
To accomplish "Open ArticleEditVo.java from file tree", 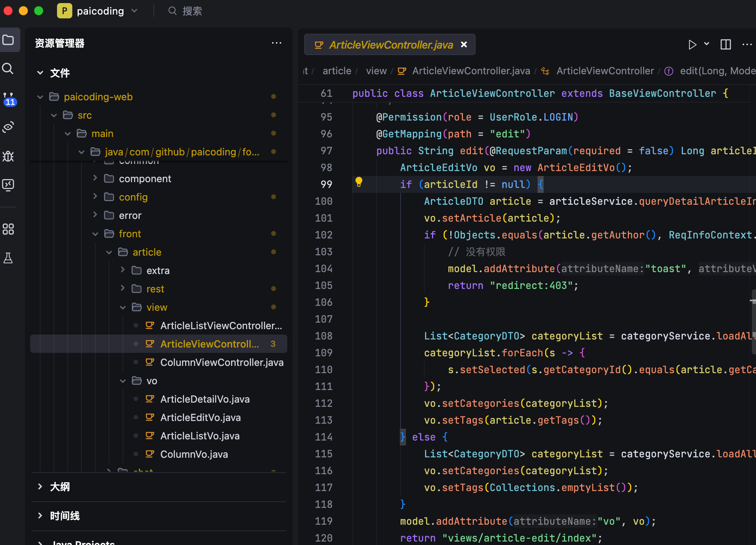I will (x=200, y=417).
